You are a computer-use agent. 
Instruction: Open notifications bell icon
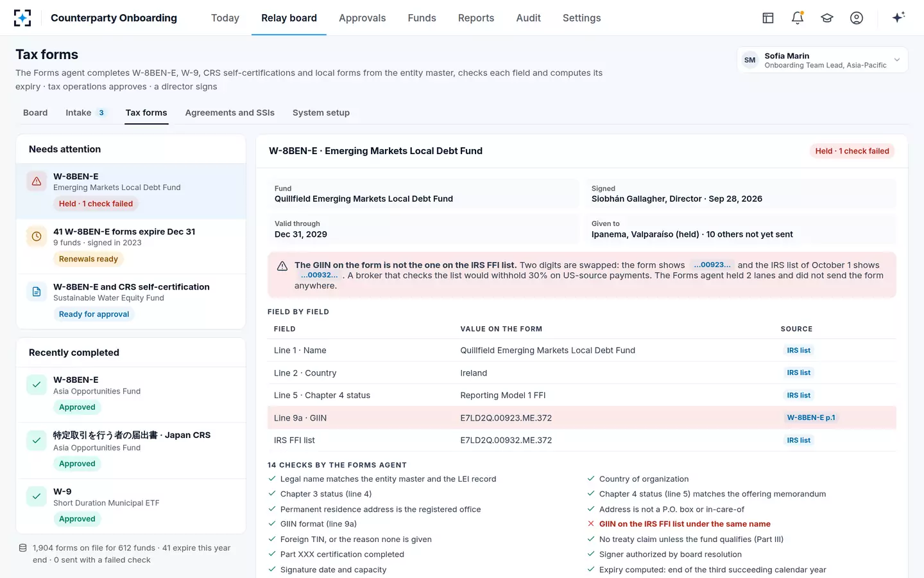798,18
